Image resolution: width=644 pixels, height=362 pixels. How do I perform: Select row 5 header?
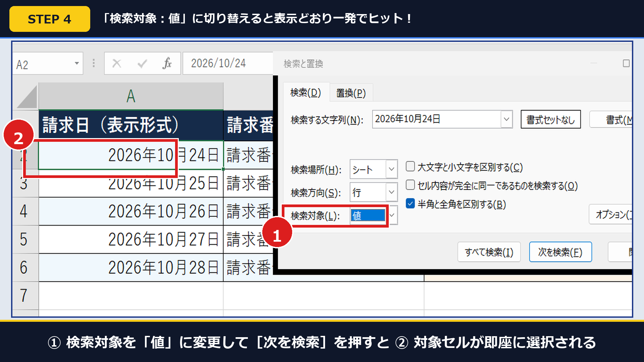(x=26, y=239)
